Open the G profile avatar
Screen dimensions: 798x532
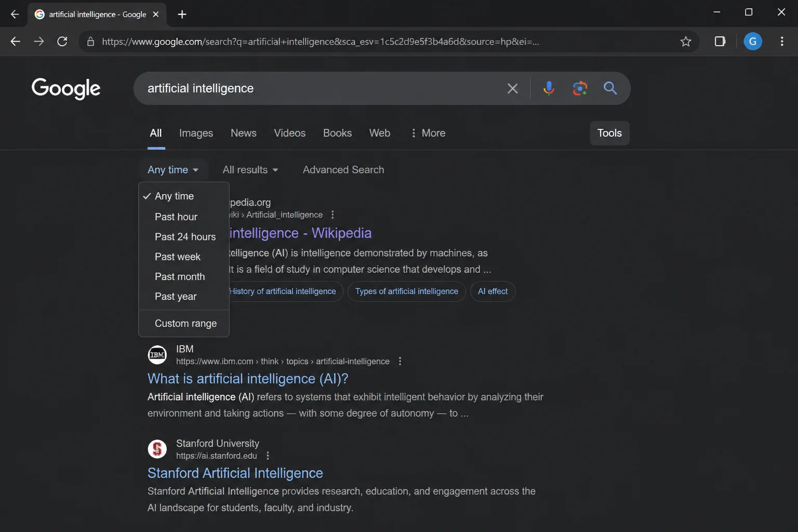(753, 42)
